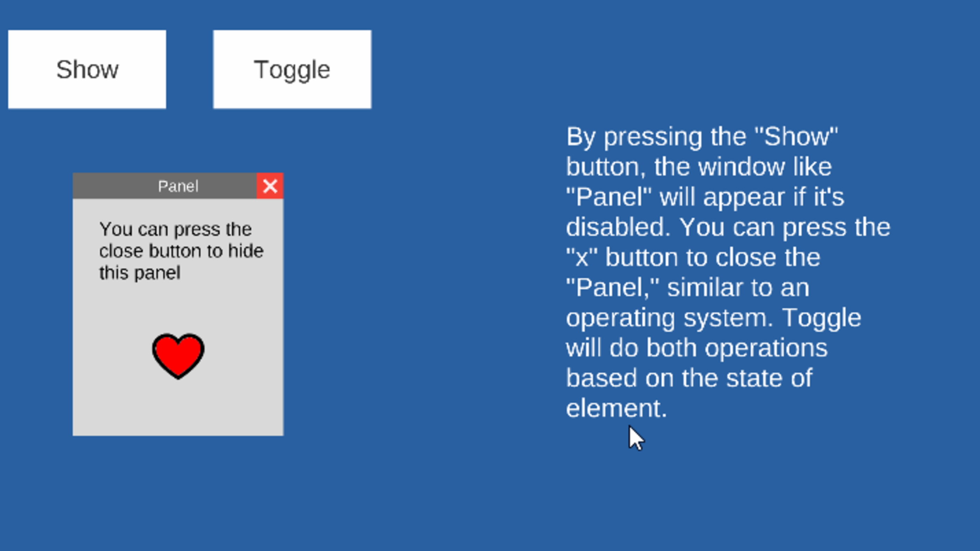980x551 pixels.
Task: Click "will do both operations" description line
Action: tap(697, 348)
